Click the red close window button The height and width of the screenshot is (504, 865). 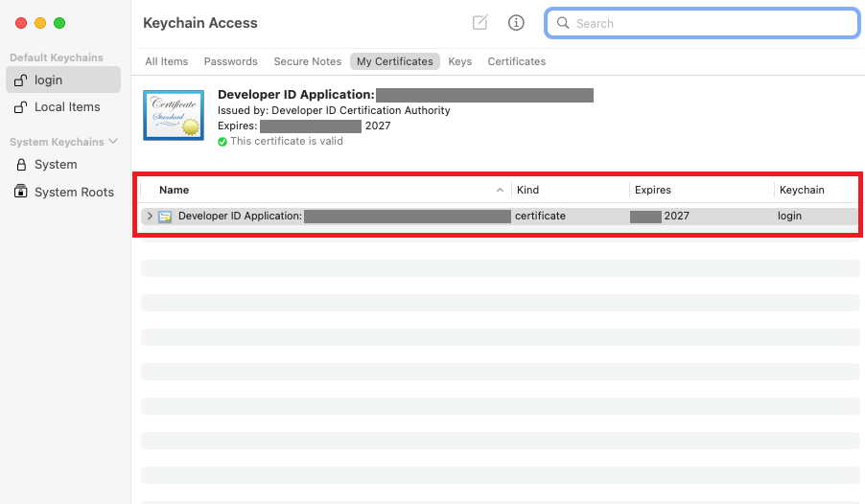pyautogui.click(x=21, y=23)
